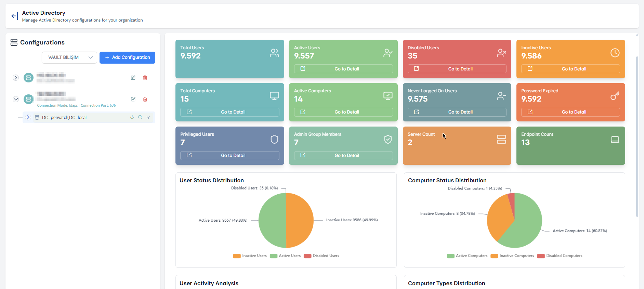
Task: Click the Server Count server icon
Action: [x=501, y=139]
